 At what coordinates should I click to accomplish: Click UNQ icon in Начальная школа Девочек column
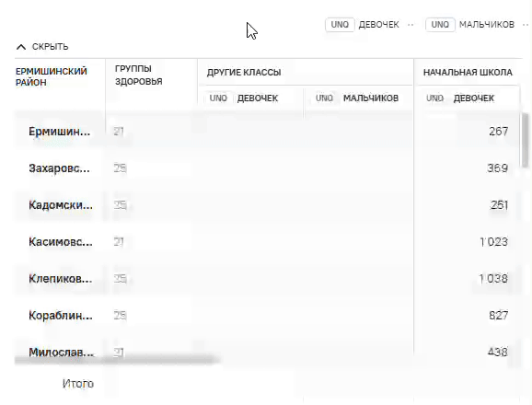(434, 98)
